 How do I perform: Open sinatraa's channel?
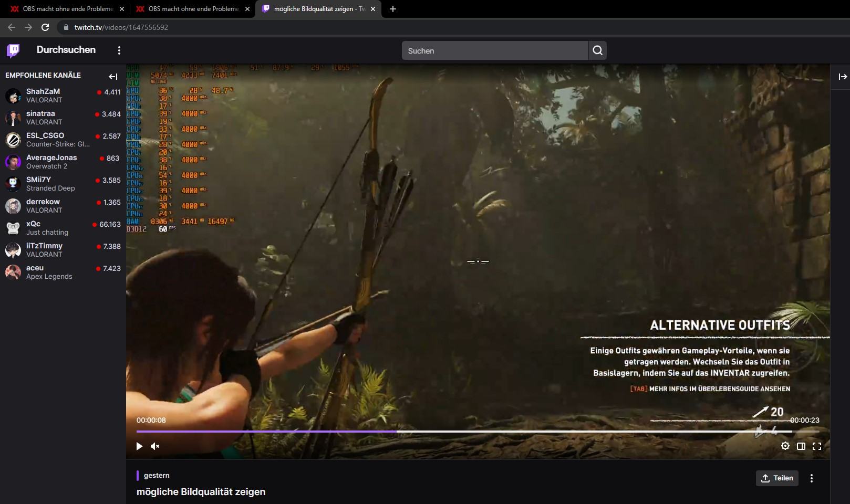(63, 118)
